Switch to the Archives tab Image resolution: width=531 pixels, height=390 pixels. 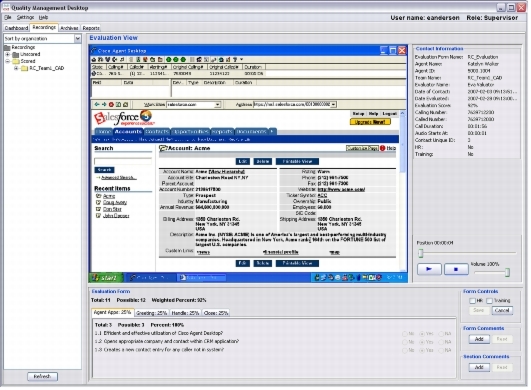pos(69,28)
